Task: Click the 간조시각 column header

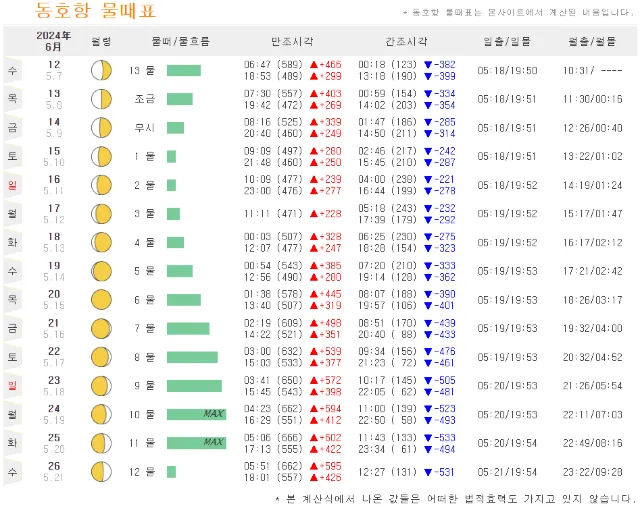Action: [406, 41]
